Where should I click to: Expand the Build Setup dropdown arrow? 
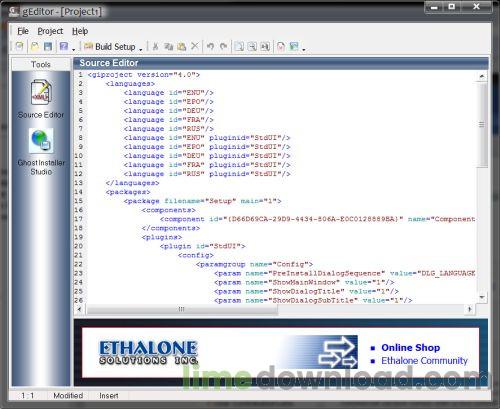pyautogui.click(x=141, y=49)
